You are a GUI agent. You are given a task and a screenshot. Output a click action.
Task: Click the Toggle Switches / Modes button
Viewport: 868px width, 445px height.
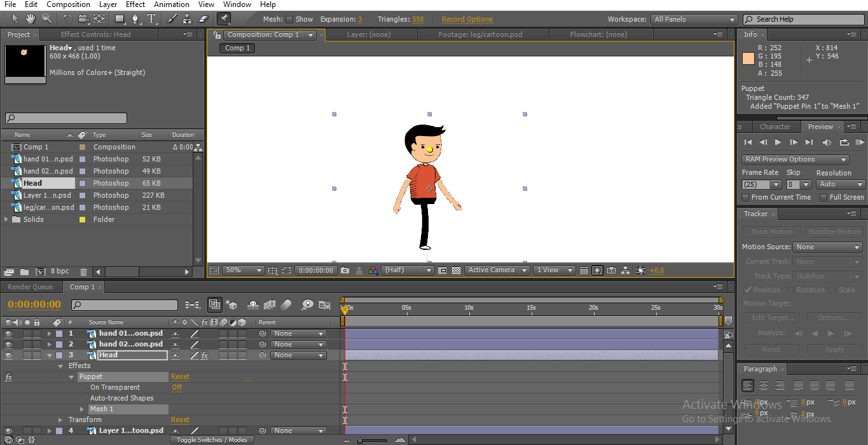212,440
